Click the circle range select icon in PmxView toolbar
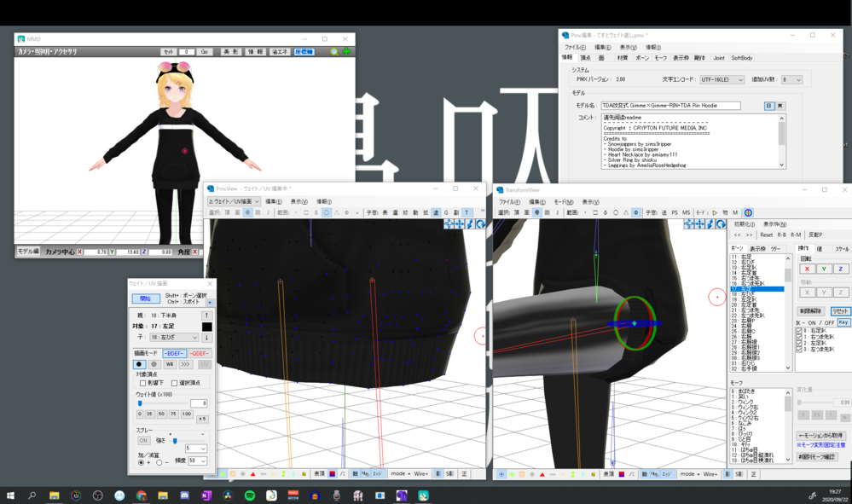Screen dimensions: 852x504 (x=327, y=212)
